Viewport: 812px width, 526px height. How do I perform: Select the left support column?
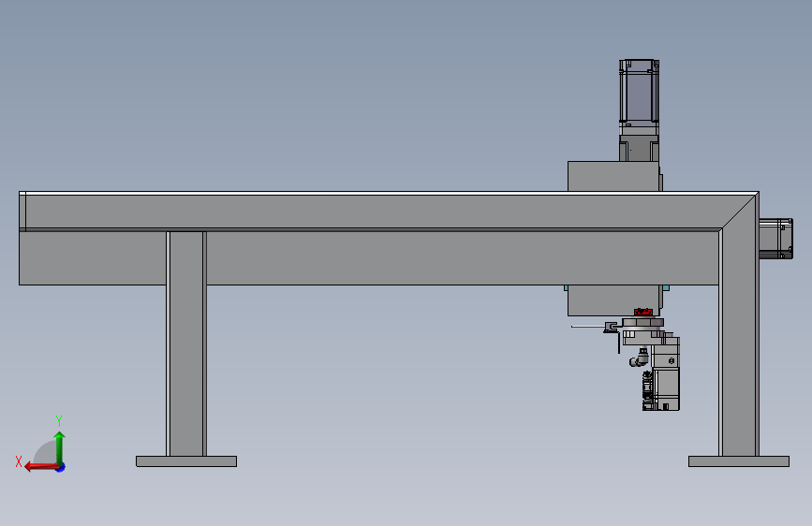pos(186,343)
